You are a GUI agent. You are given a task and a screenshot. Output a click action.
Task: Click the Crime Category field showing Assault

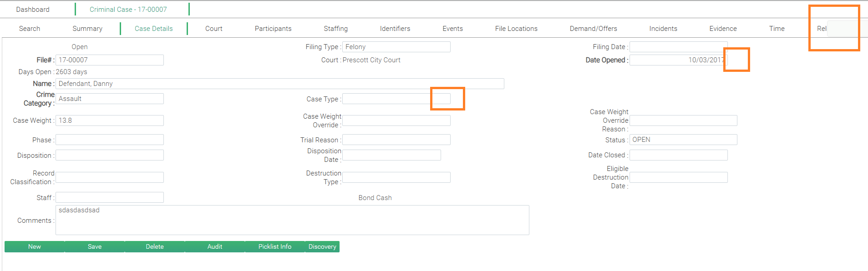click(109, 99)
